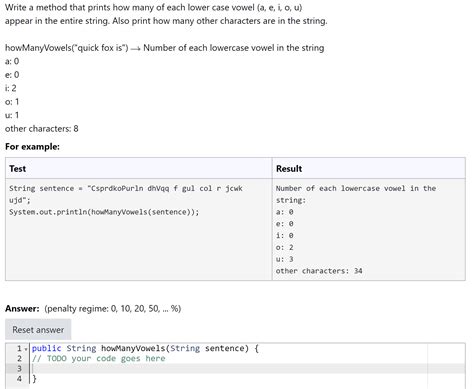Image resolution: width=474 pixels, height=389 pixels.
Task: Click 'other characters: 34' in Result cell
Action: [319, 271]
